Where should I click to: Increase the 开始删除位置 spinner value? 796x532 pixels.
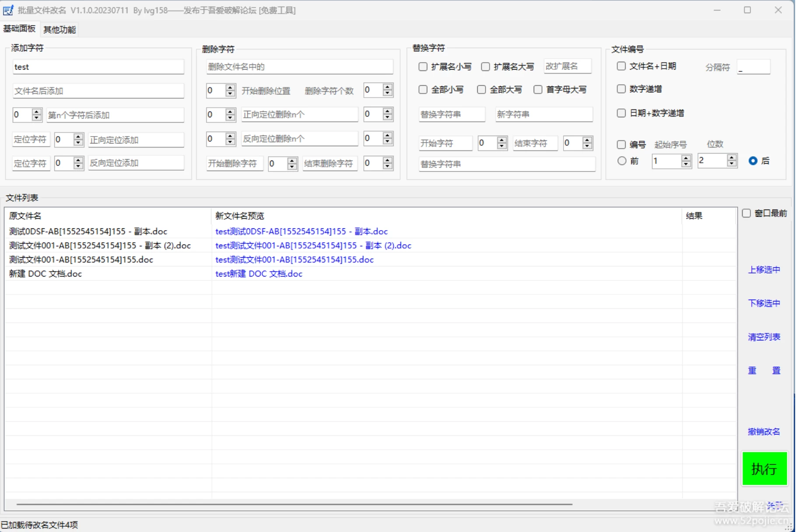click(230, 87)
